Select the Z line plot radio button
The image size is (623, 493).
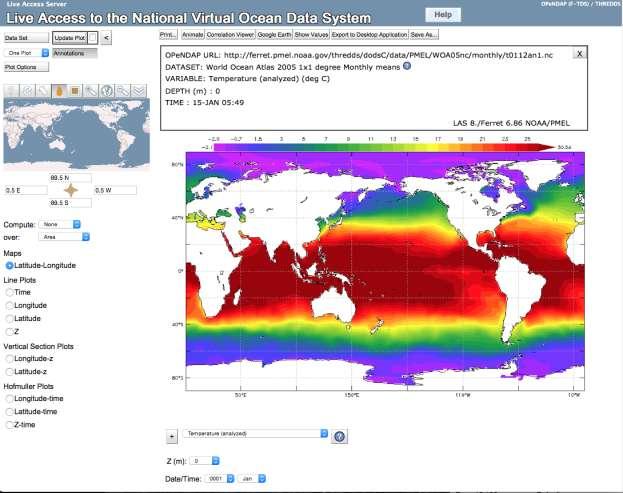click(9, 332)
